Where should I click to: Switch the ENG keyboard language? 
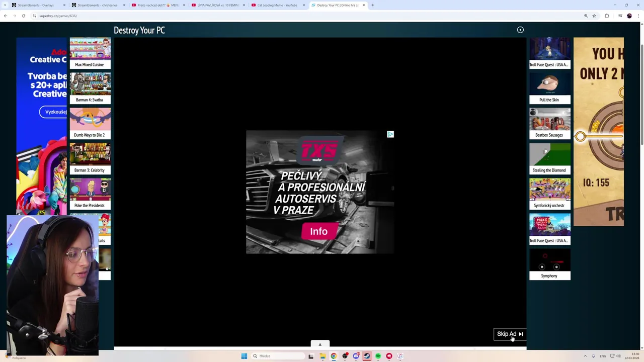point(603,356)
